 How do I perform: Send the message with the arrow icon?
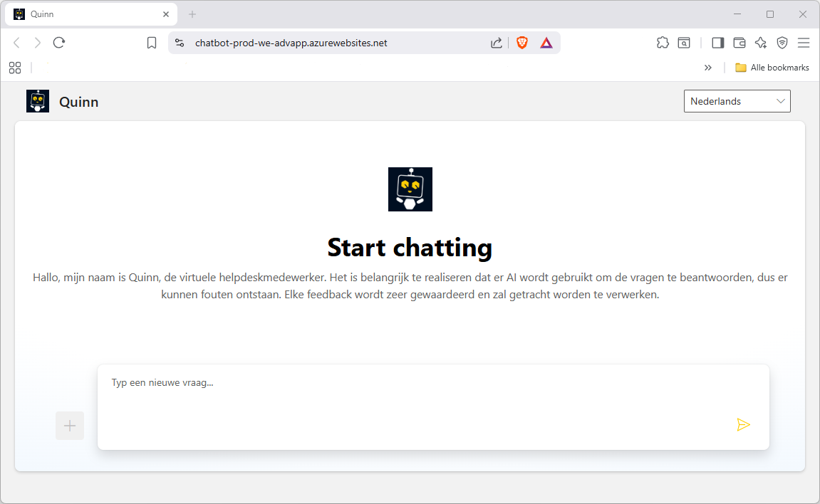pos(743,425)
